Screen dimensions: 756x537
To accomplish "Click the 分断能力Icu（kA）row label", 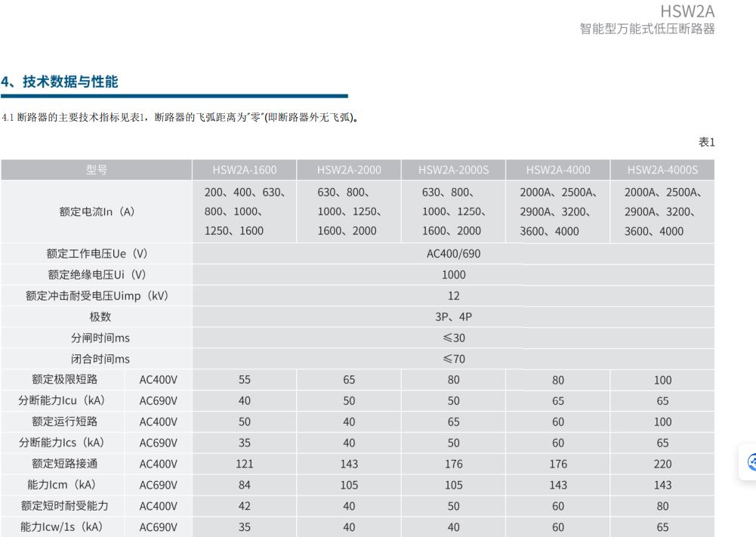I will (x=62, y=400).
